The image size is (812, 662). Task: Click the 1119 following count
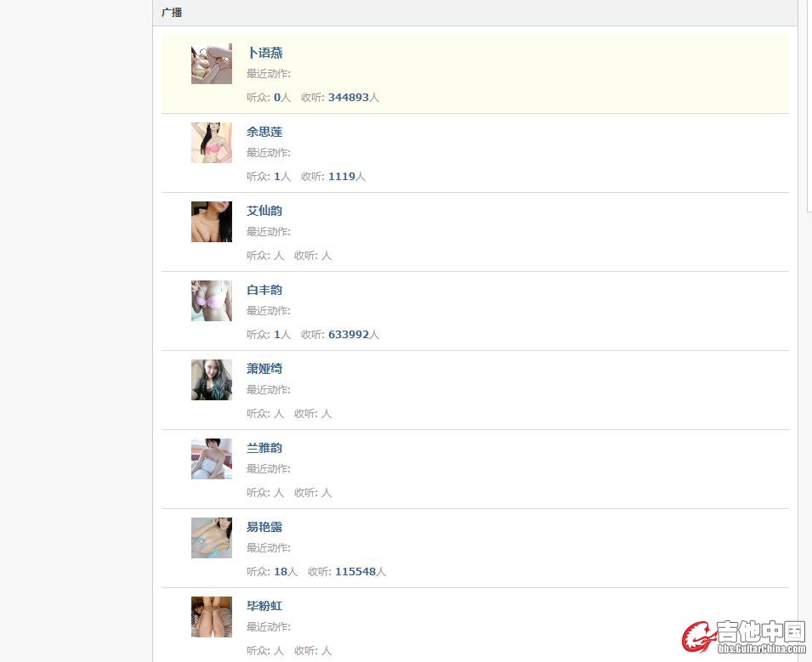[x=342, y=177]
